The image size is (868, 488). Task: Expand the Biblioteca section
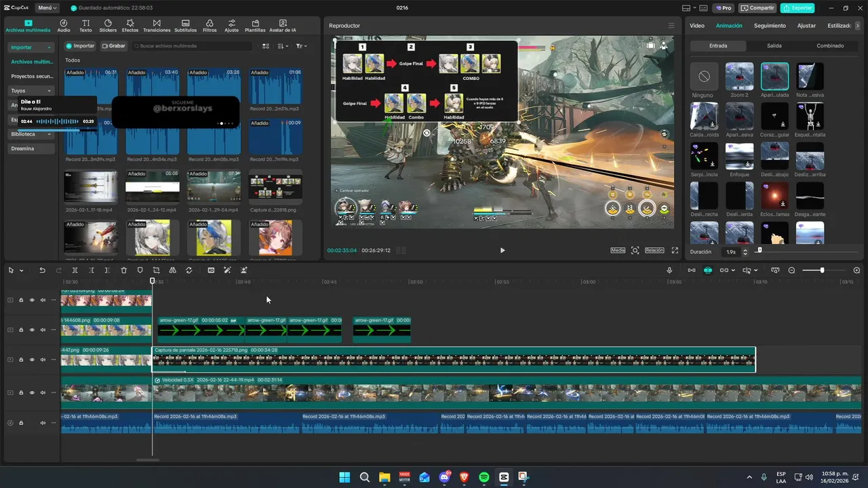pos(31,134)
